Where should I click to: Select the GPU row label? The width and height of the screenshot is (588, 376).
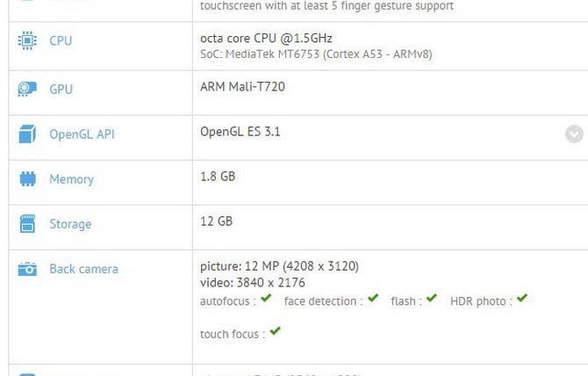coord(61,90)
